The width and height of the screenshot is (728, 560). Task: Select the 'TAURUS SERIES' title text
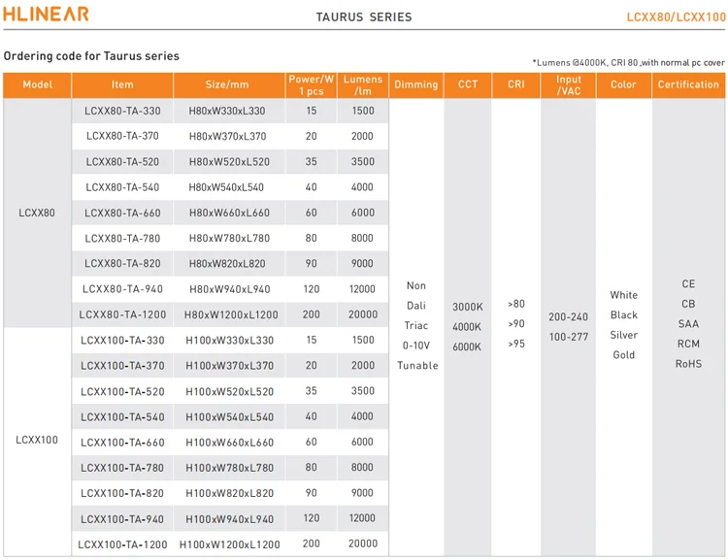364,17
